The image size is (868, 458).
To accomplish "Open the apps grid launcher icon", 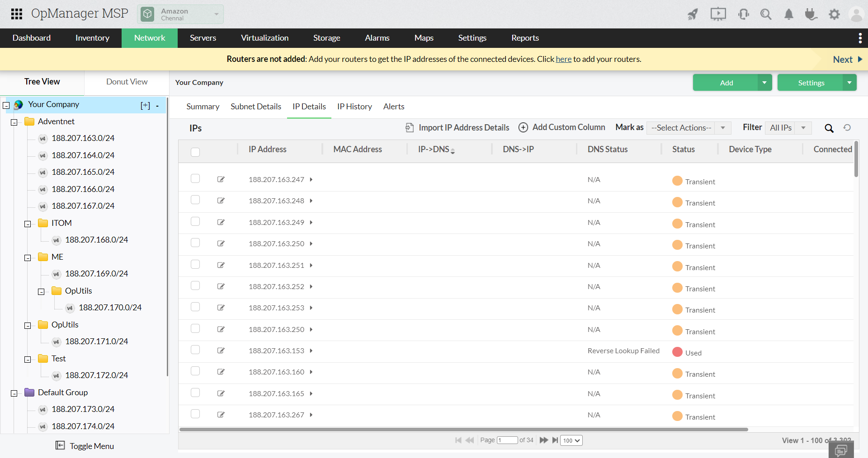I will [17, 14].
